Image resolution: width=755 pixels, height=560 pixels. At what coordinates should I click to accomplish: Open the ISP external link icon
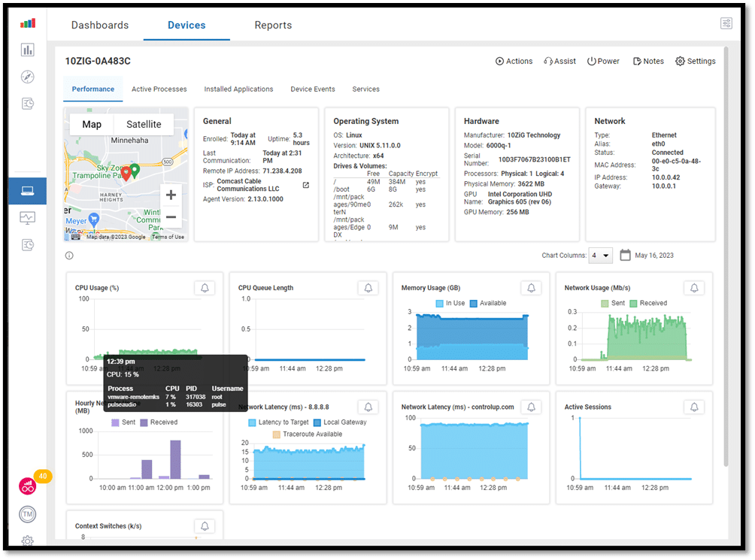[306, 185]
